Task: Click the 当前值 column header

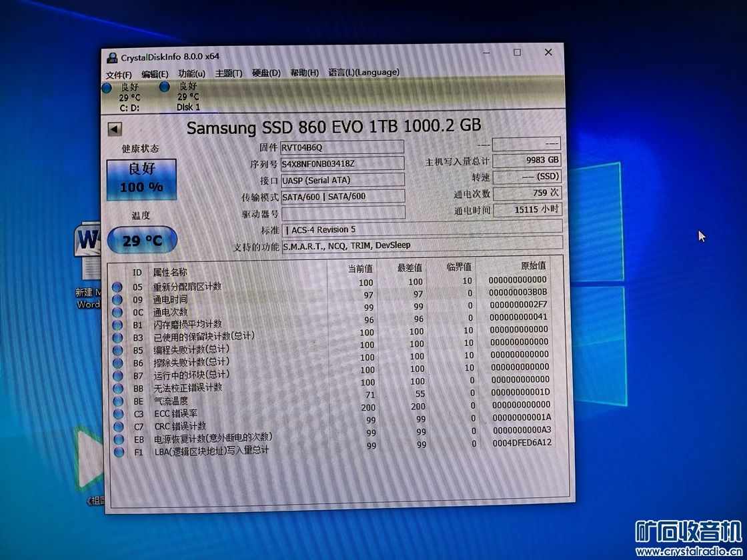Action: click(360, 269)
